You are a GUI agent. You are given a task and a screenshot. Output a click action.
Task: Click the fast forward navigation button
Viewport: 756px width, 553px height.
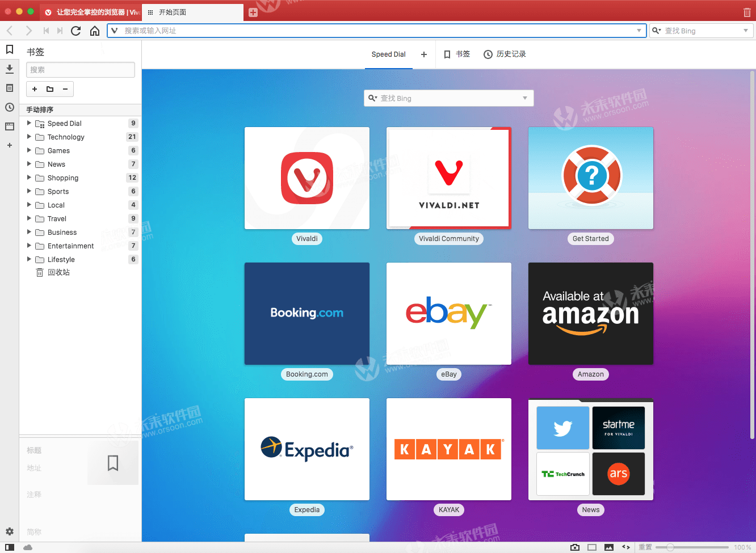point(60,31)
